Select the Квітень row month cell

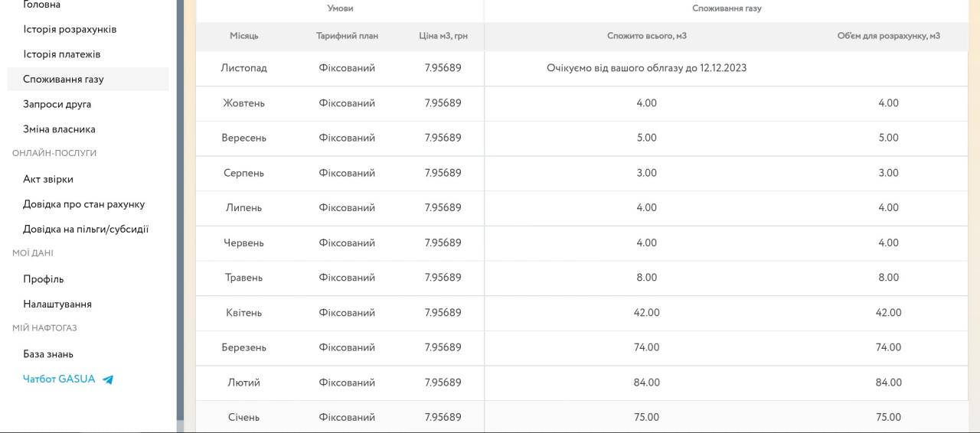tap(244, 313)
